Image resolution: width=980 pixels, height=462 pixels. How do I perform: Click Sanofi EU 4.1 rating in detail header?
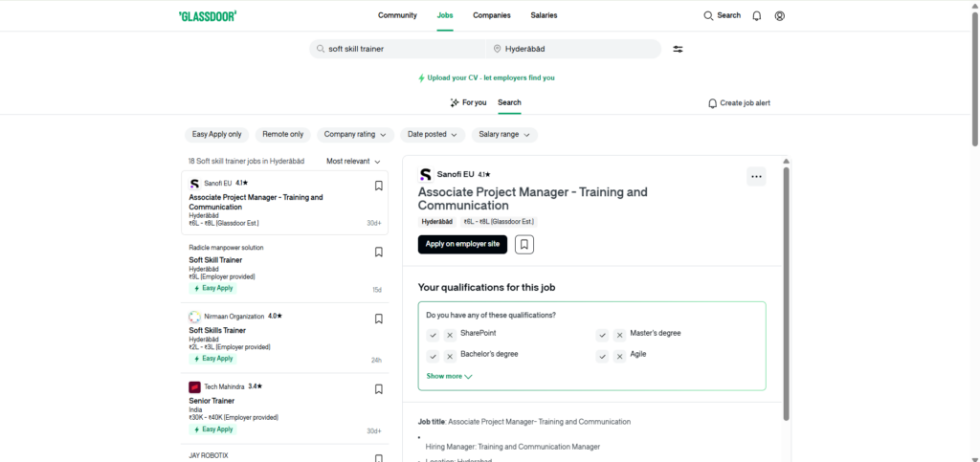[x=484, y=175]
